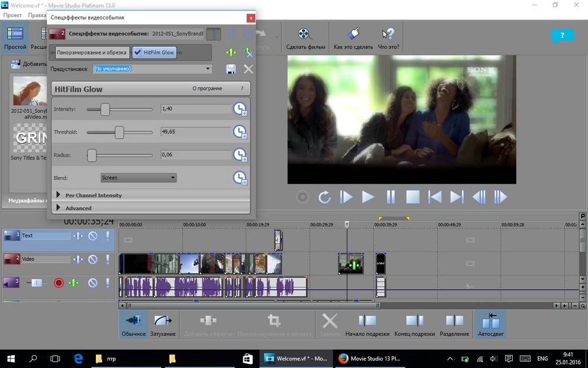Save preset with floppy disk icon
This screenshot has height=368, width=588.
point(231,69)
